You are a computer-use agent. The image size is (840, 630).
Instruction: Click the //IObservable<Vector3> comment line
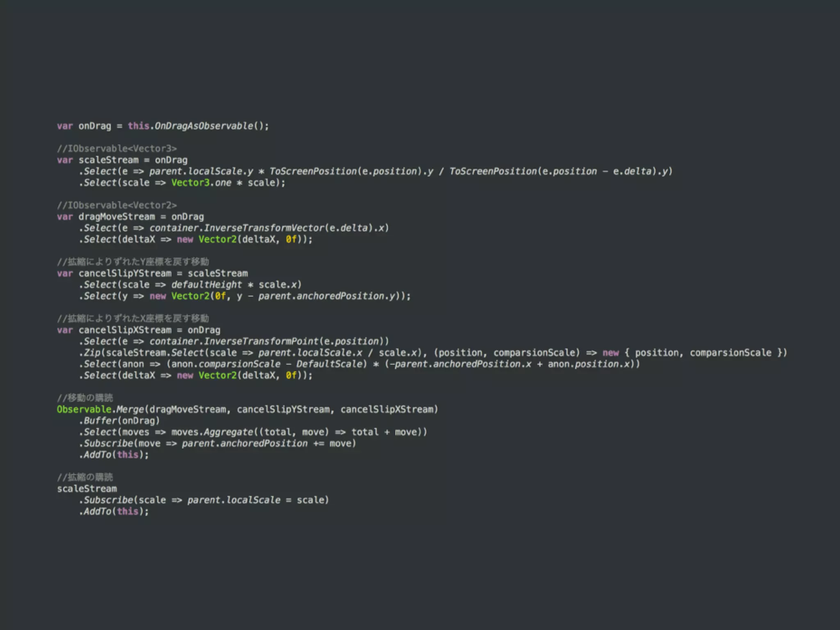[117, 148]
